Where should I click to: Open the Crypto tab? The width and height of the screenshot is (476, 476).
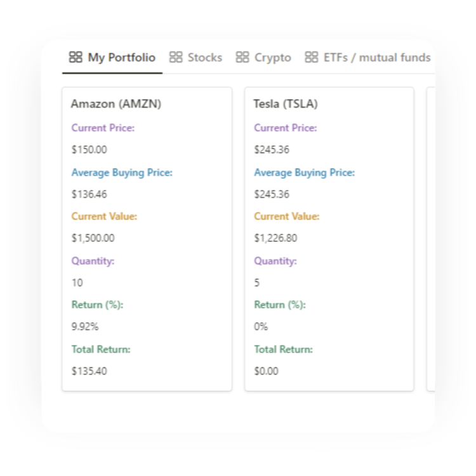(273, 57)
